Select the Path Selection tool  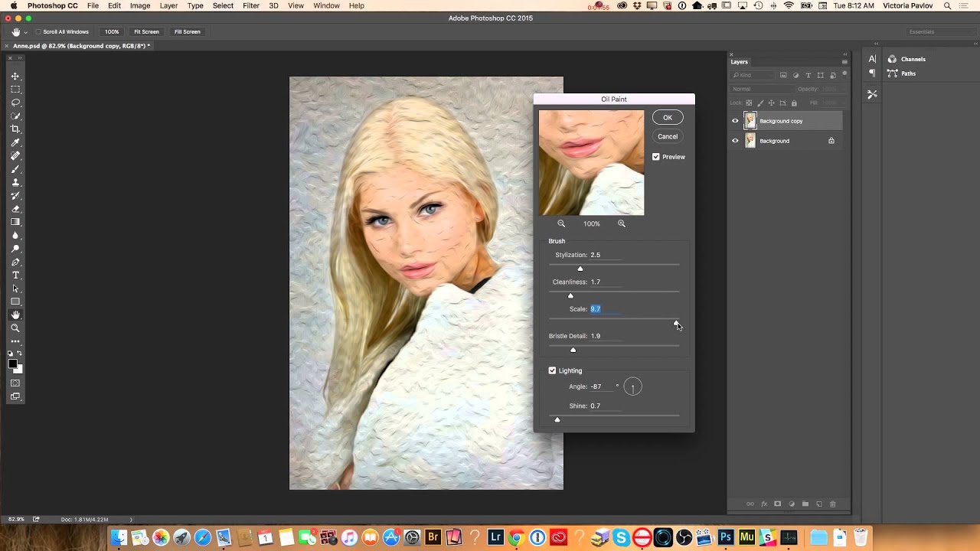[15, 289]
